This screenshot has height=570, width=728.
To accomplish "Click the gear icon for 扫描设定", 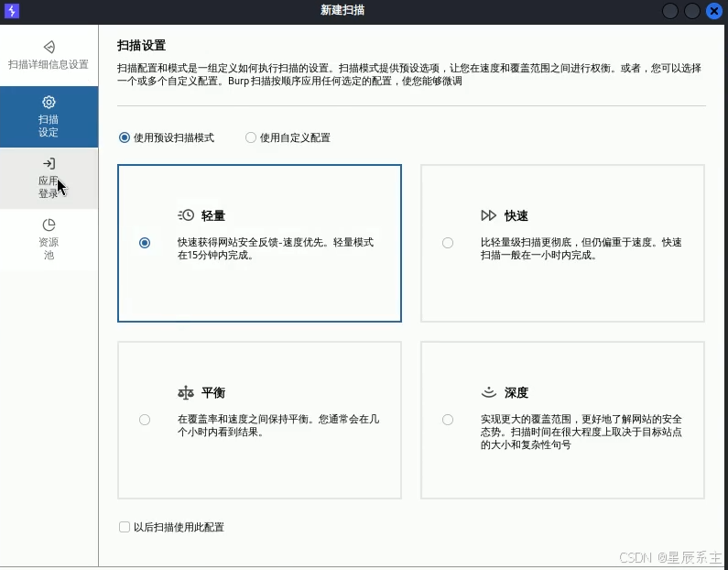I will pos(49,103).
